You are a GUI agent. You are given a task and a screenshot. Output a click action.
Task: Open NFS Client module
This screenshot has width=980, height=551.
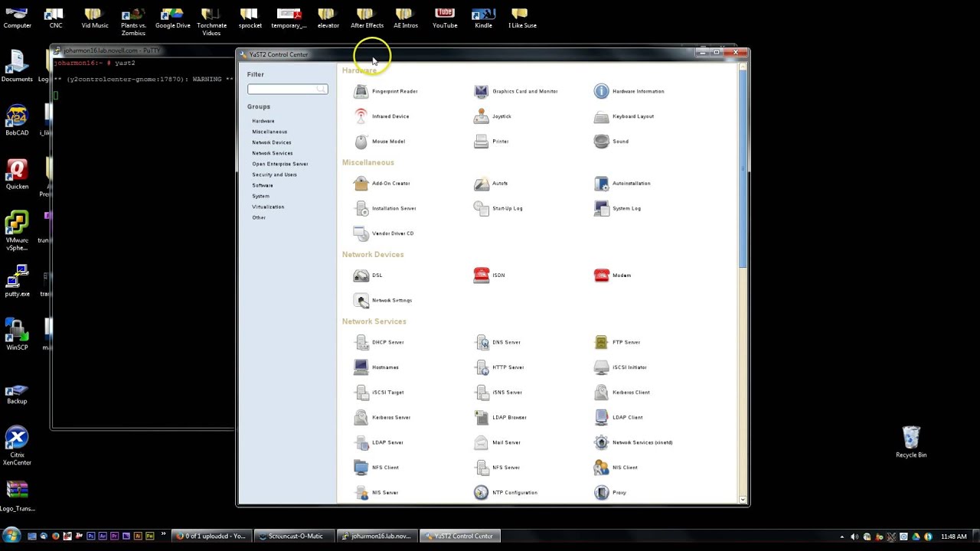click(x=377, y=468)
